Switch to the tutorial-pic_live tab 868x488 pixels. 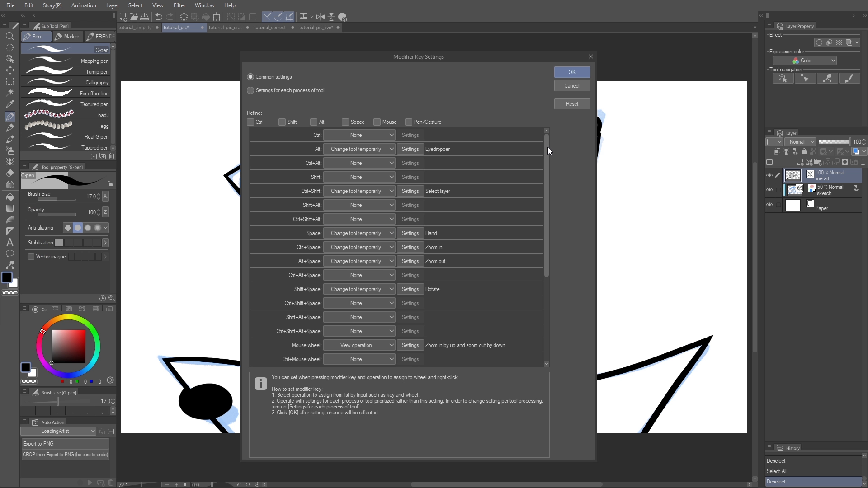click(316, 28)
